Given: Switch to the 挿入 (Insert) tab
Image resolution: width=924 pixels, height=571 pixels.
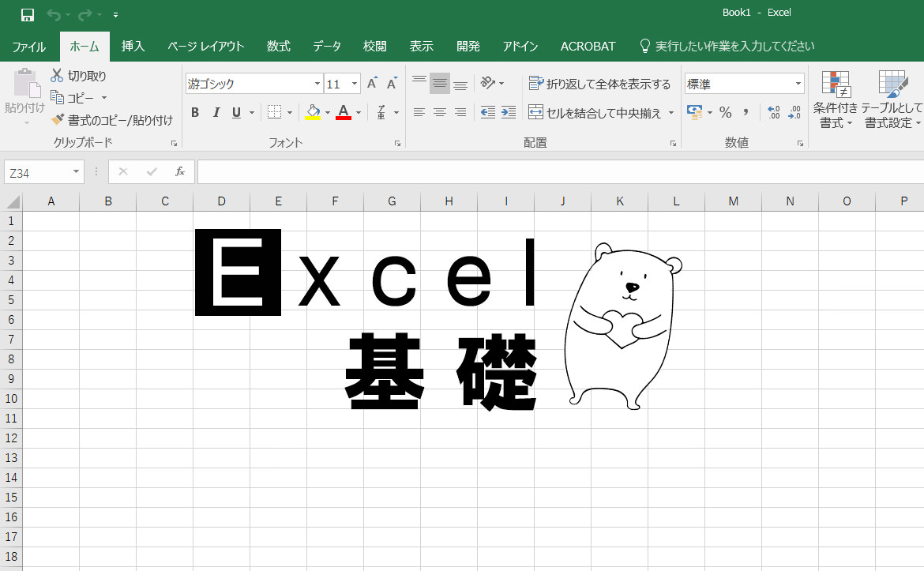Looking at the screenshot, I should 133,47.
